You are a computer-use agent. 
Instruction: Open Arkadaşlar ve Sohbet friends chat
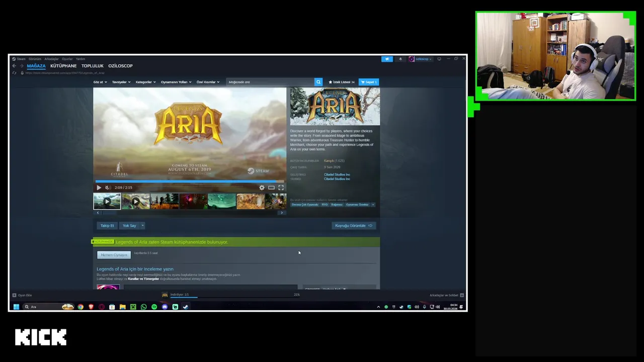pyautogui.click(x=447, y=295)
